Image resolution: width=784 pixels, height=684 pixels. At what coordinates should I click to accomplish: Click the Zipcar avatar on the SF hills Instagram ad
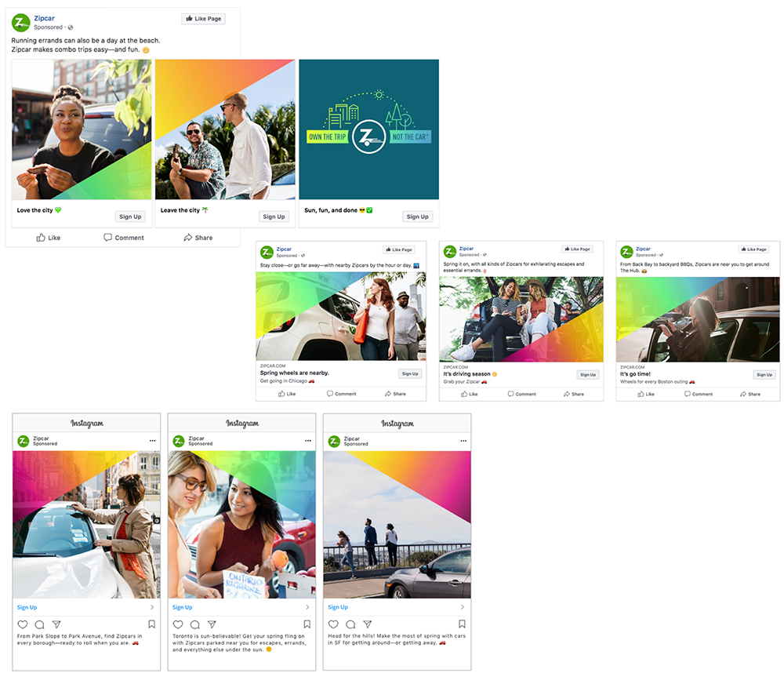(x=334, y=441)
